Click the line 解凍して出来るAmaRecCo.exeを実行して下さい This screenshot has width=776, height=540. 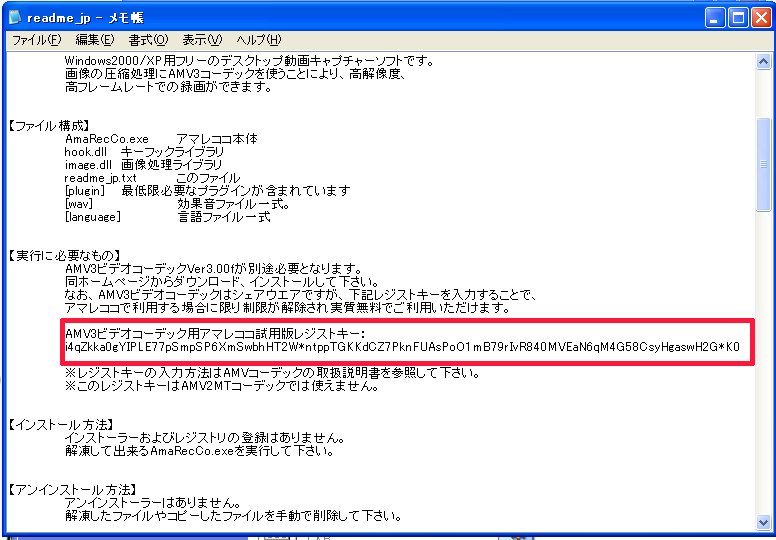[x=199, y=451]
